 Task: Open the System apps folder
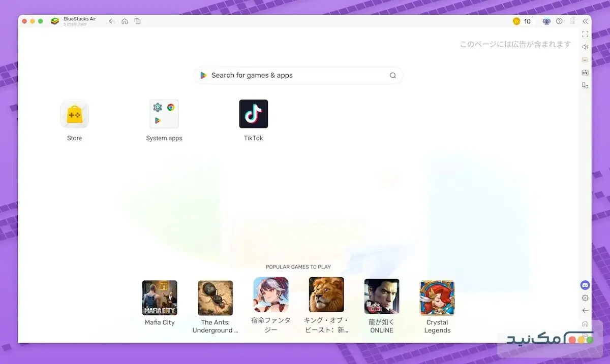(164, 114)
